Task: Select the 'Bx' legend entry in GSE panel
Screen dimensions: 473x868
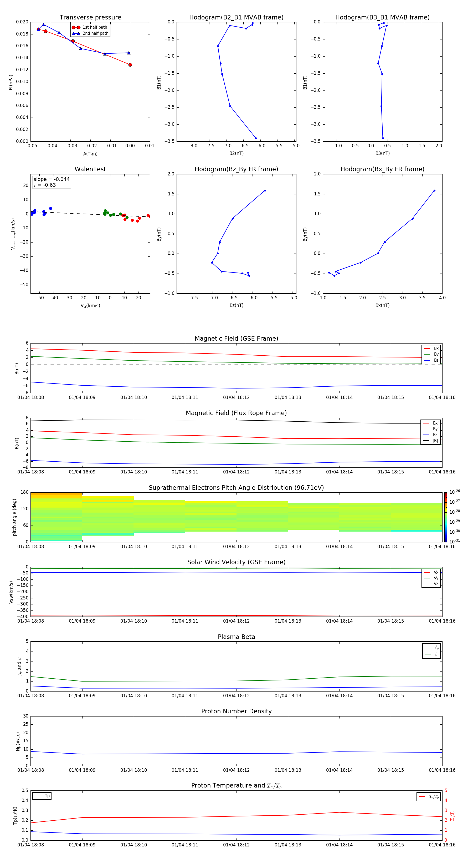Action: [x=431, y=349]
